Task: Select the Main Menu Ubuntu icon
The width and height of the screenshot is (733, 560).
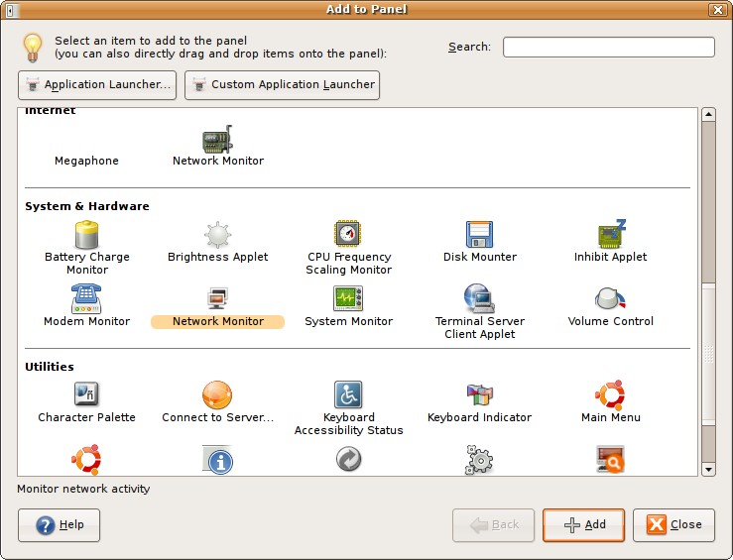Action: pos(611,395)
